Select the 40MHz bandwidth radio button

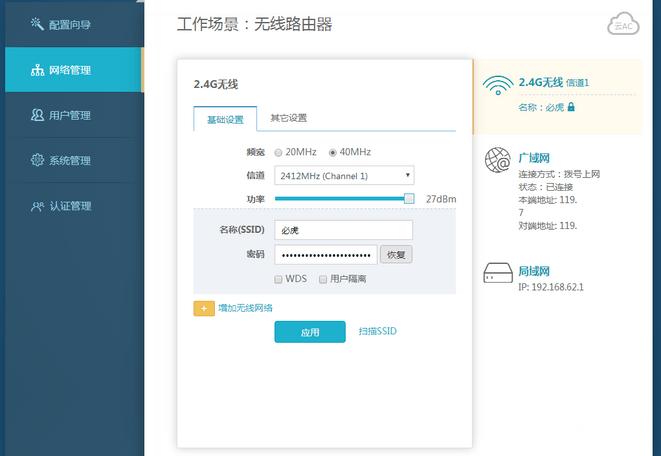pos(333,153)
